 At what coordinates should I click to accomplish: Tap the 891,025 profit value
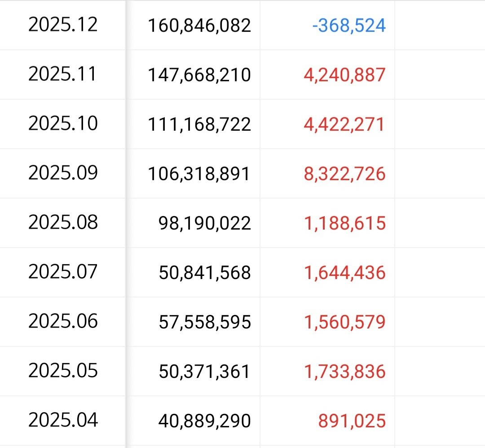click(x=352, y=421)
